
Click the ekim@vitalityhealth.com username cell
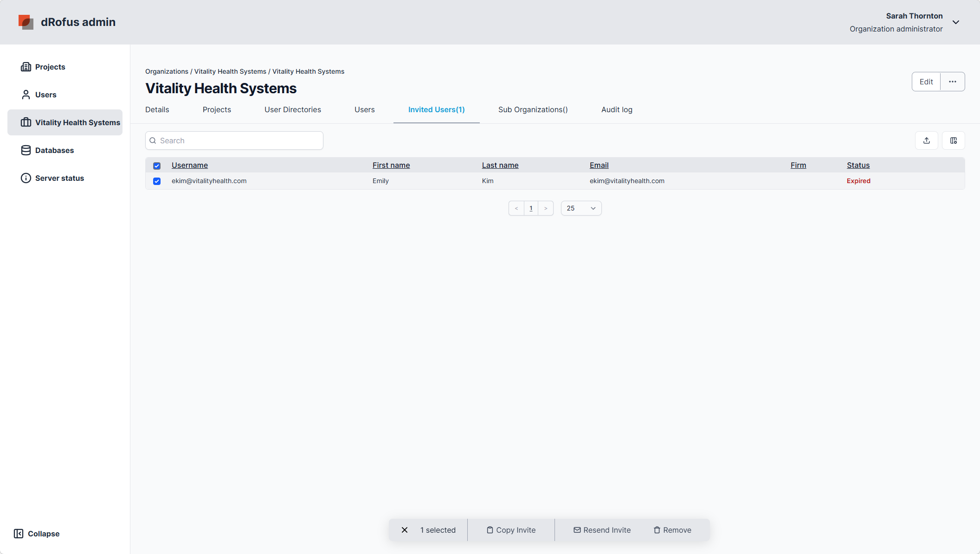pyautogui.click(x=209, y=181)
